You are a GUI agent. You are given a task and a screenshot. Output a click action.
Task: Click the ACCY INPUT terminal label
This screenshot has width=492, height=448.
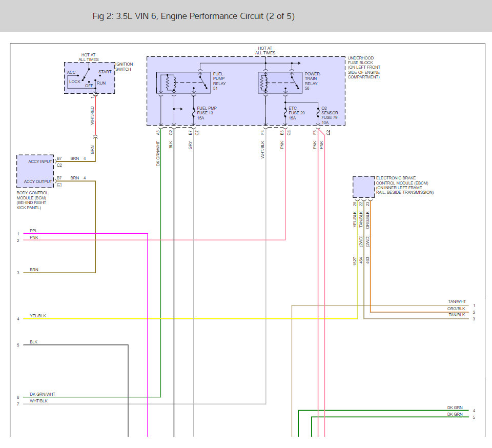40,161
